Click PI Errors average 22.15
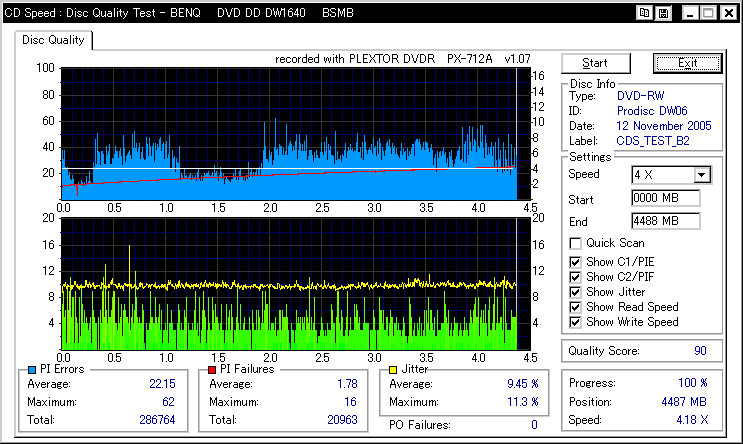Screen dimensions: 743x444 pos(162,384)
